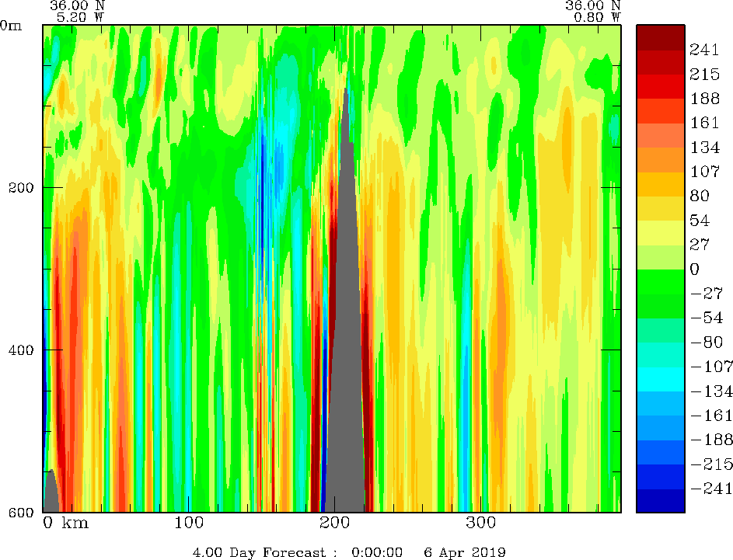Click the '-80' colorbar label

(707, 343)
